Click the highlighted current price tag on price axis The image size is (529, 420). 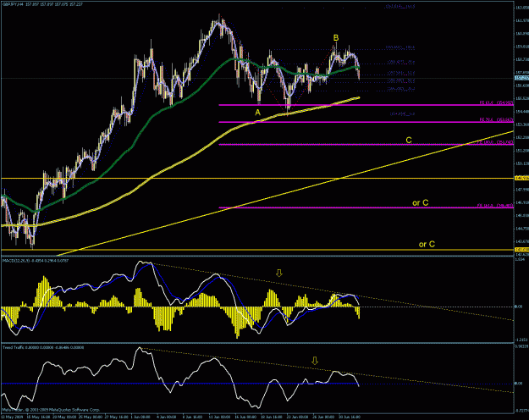click(x=521, y=78)
